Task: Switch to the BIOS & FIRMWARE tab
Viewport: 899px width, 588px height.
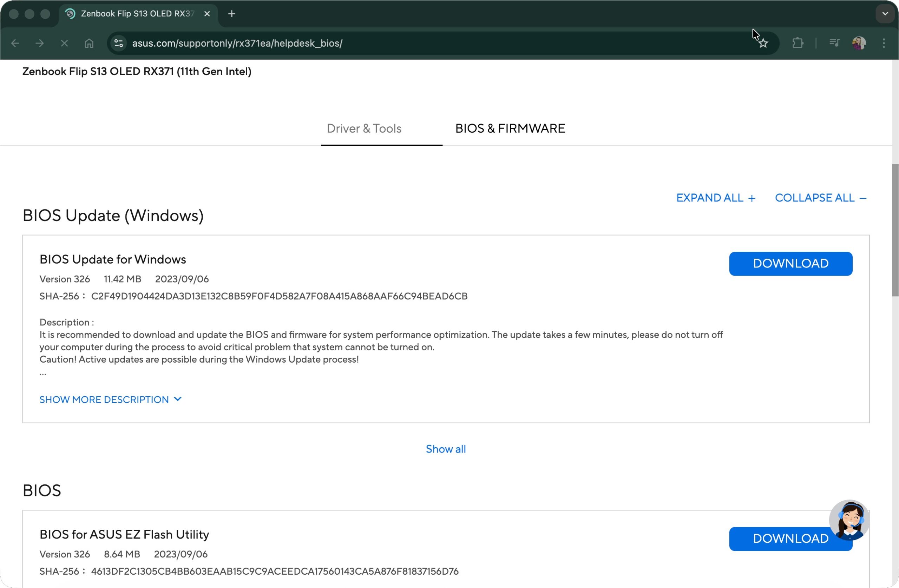Action: (x=510, y=128)
